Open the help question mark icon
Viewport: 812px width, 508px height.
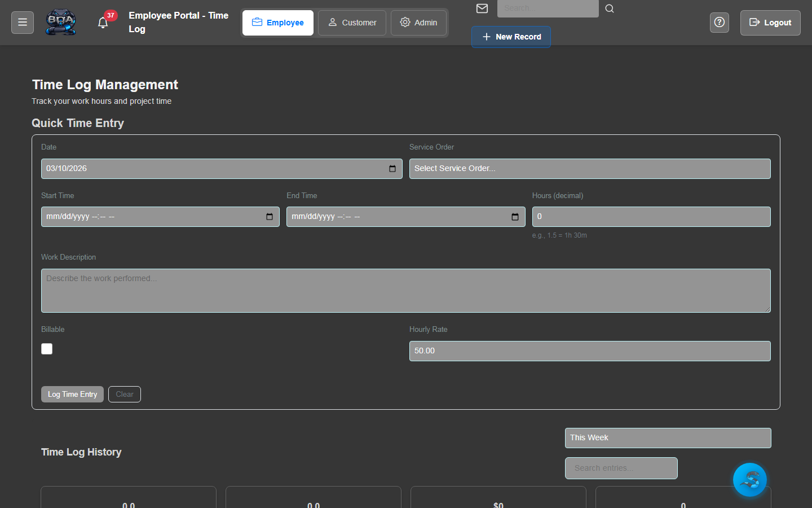point(719,22)
